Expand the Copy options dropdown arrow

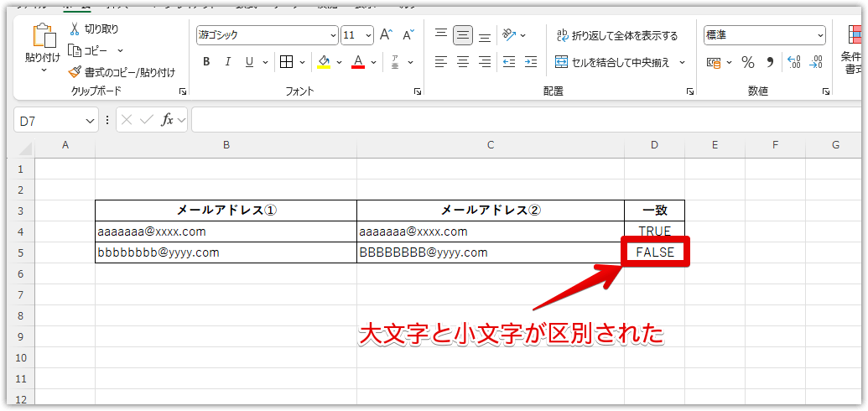(120, 50)
